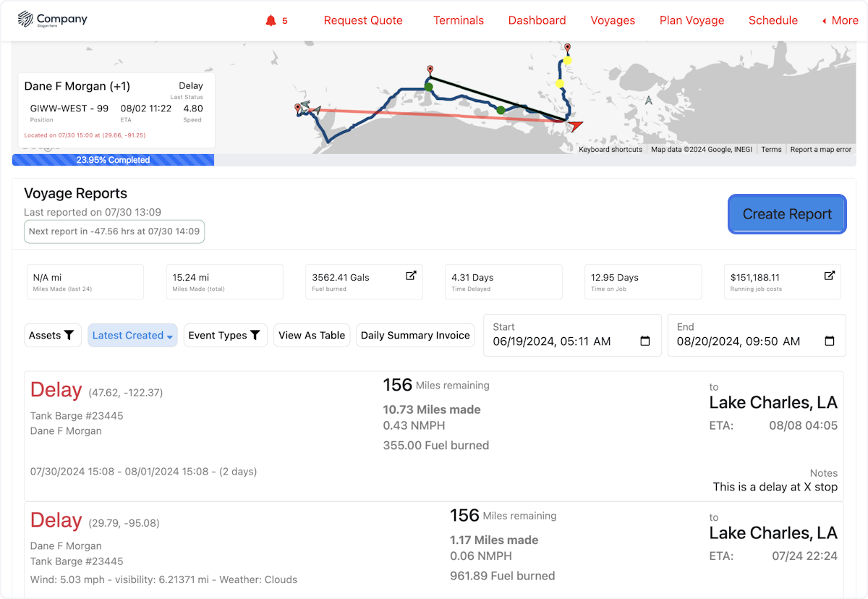Click Daily Summary Invoice button
This screenshot has height=599, width=868.
point(415,335)
